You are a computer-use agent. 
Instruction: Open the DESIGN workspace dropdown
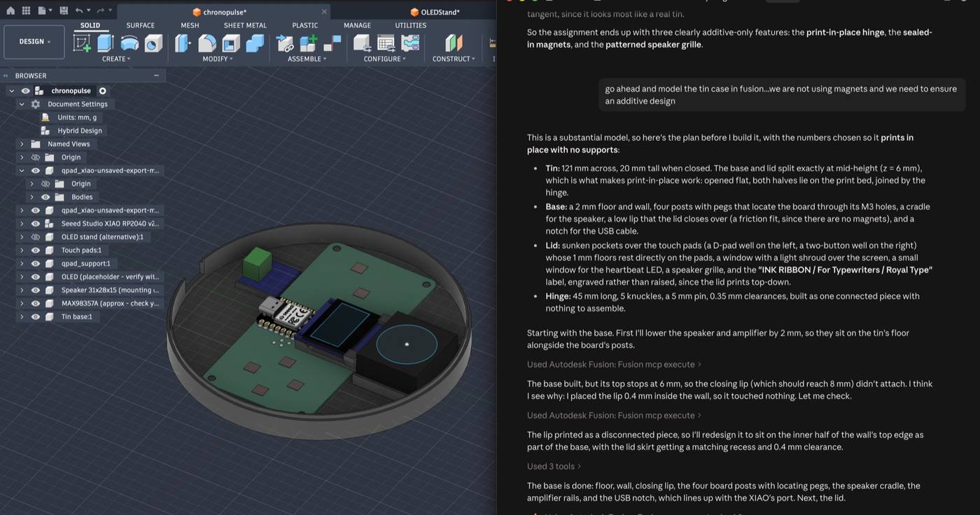(35, 42)
